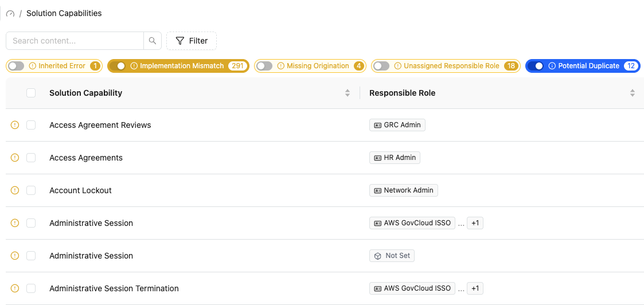Focus the Search content field
Image resolution: width=644 pixels, height=305 pixels.
(x=75, y=41)
